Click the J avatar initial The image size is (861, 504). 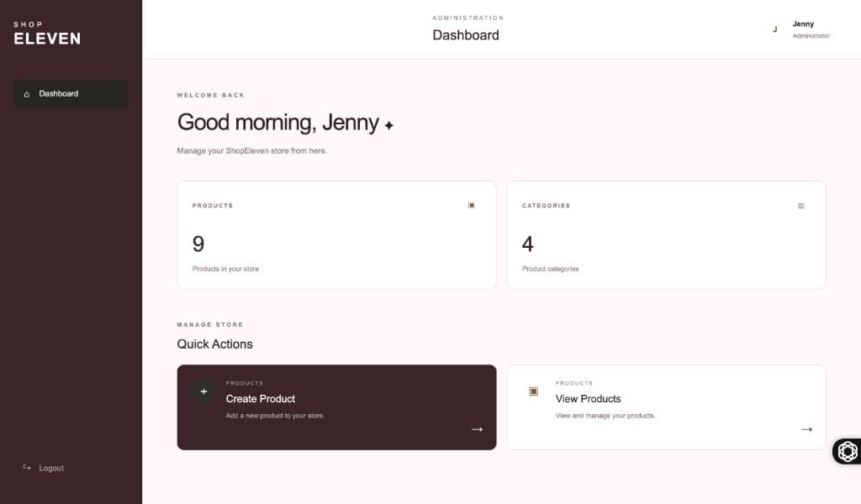click(774, 29)
